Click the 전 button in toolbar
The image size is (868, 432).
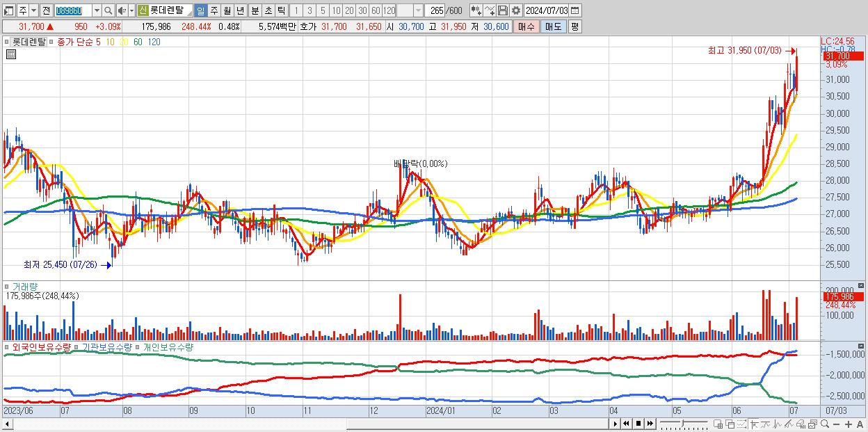point(46,10)
